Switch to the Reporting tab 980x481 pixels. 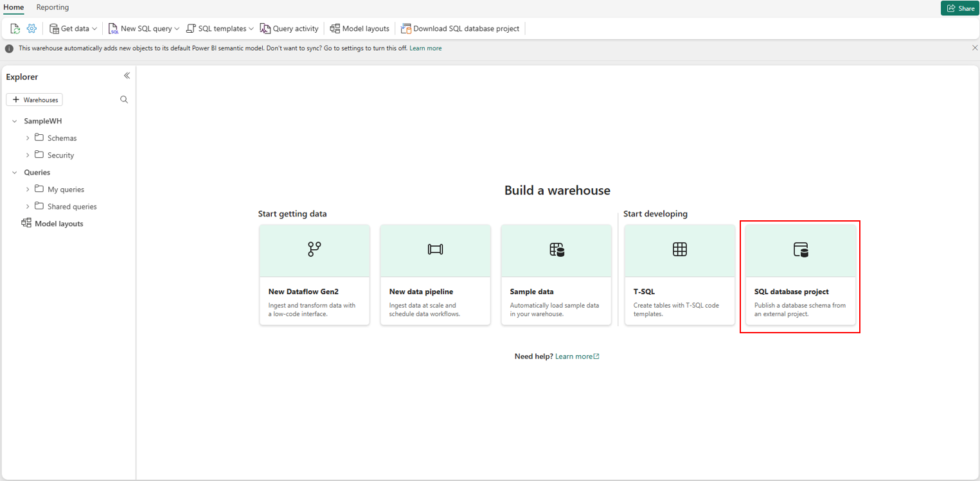(x=53, y=7)
